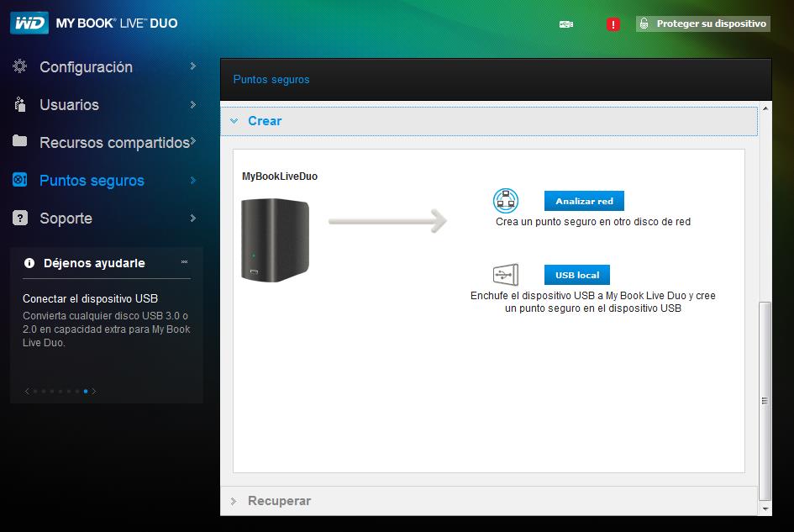
Task: Open the red alert notification icon
Action: point(613,24)
